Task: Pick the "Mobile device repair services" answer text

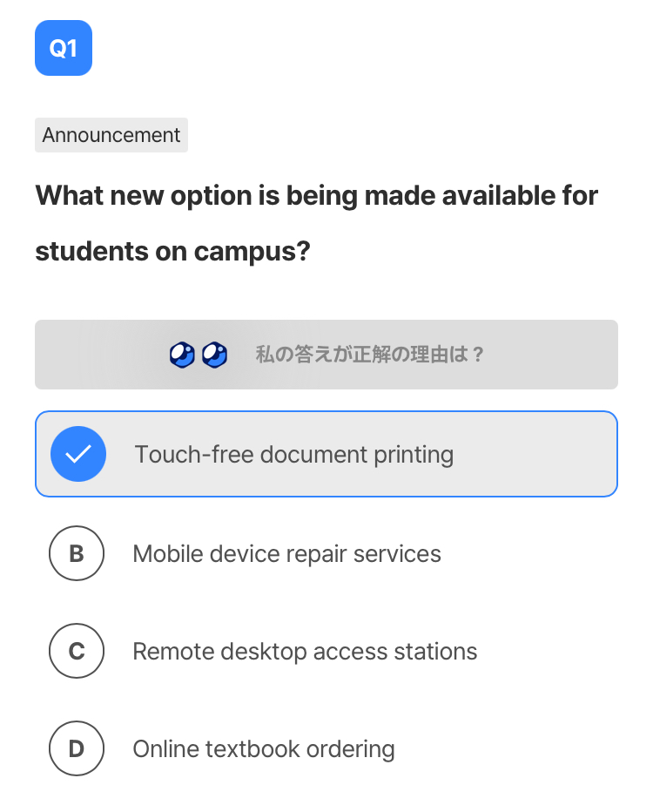Action: 286,553
